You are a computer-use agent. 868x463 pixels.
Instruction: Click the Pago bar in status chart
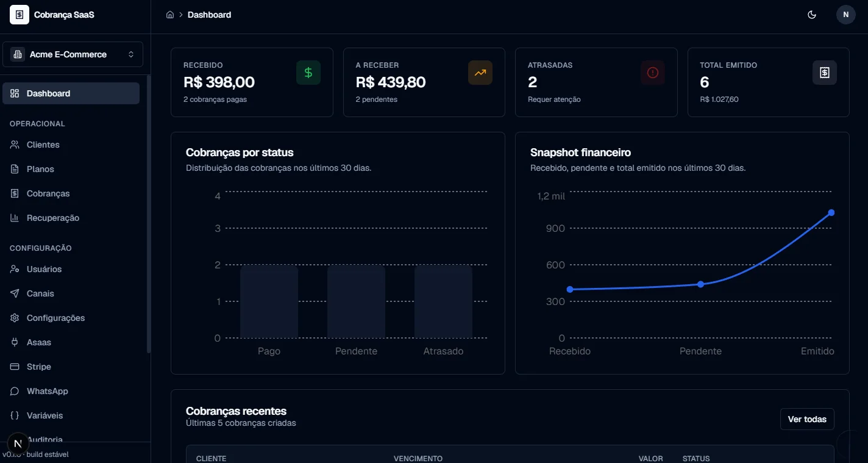(x=269, y=301)
